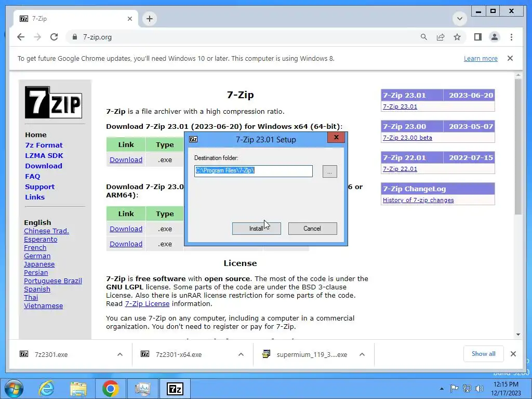Switch language to Vietnamese
The width and height of the screenshot is (532, 399).
click(44, 305)
